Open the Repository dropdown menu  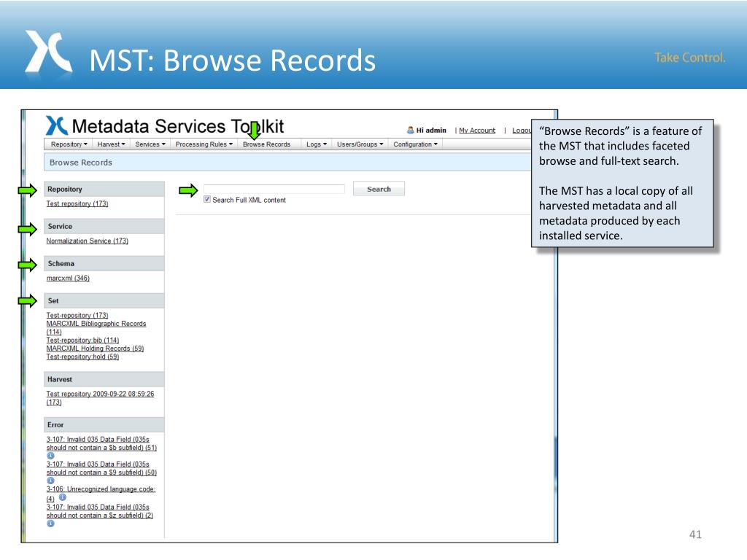click(69, 144)
